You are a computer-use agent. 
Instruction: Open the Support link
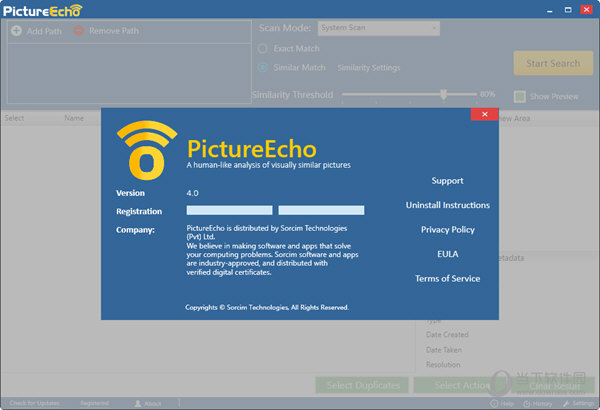pos(447,181)
